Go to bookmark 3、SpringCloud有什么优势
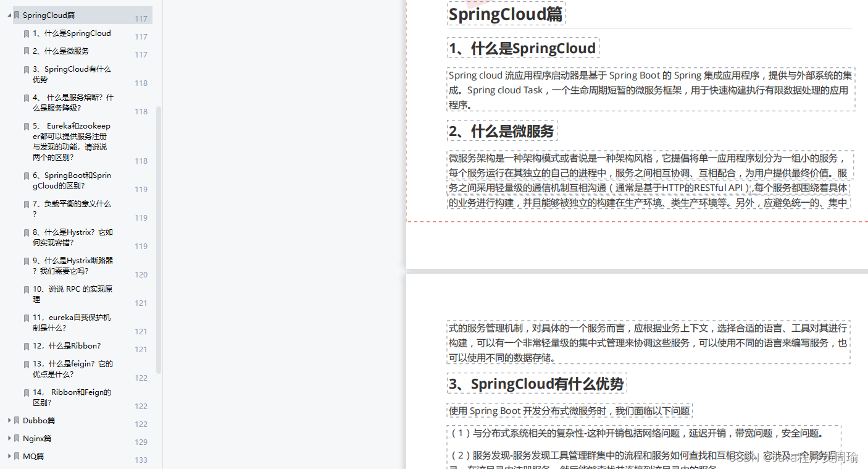This screenshot has height=469, width=868. pos(72,74)
